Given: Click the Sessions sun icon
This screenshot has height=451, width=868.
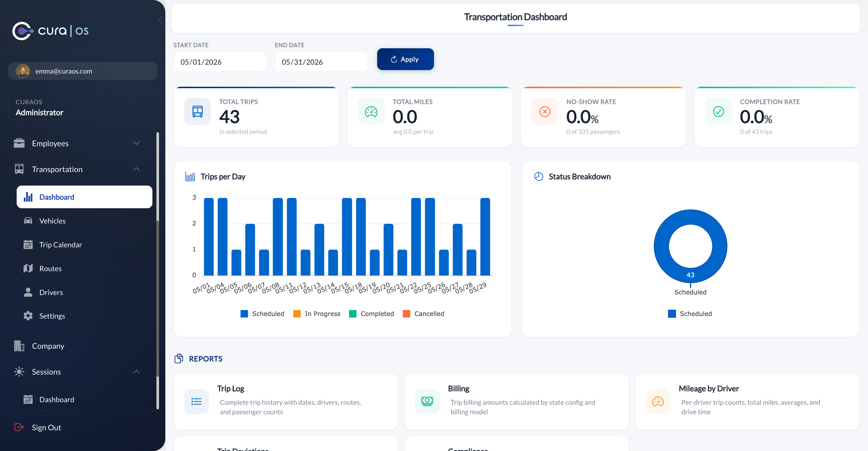Looking at the screenshot, I should coord(19,372).
